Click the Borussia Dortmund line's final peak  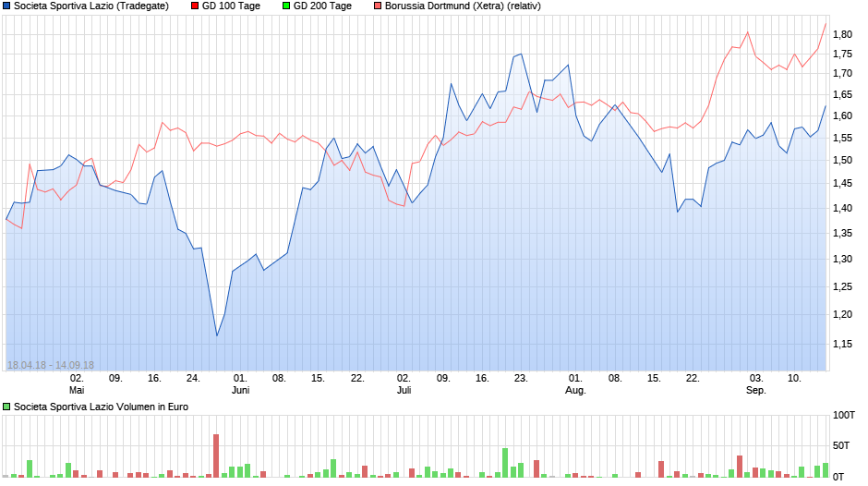(x=826, y=24)
